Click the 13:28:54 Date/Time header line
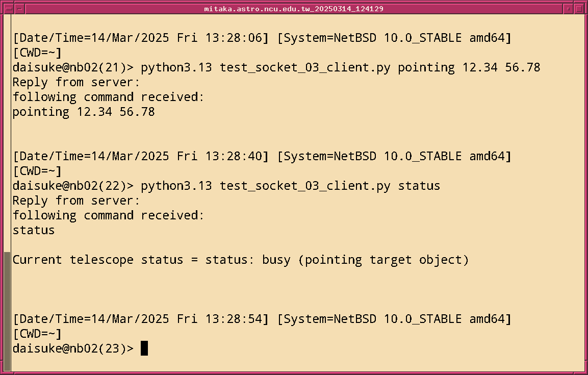This screenshot has width=588, height=375. click(x=262, y=319)
